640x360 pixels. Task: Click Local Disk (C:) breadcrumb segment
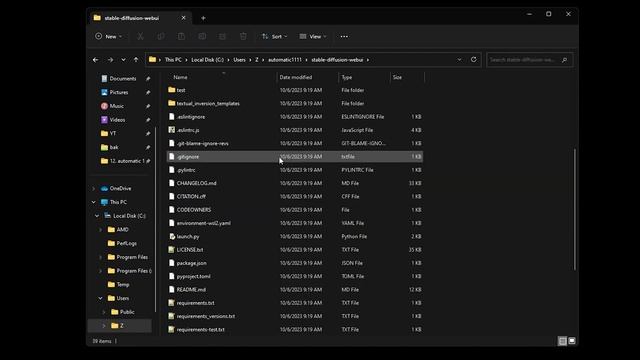click(x=207, y=60)
